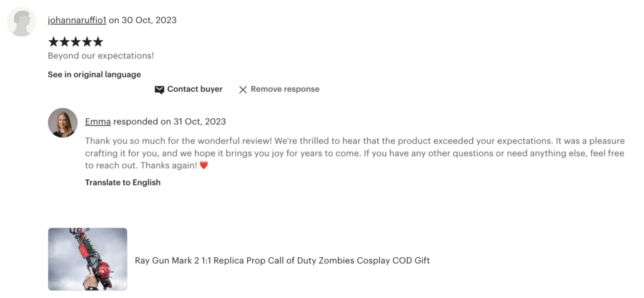Click Translate to English under the response
The width and height of the screenshot is (644, 298).
[x=123, y=182]
